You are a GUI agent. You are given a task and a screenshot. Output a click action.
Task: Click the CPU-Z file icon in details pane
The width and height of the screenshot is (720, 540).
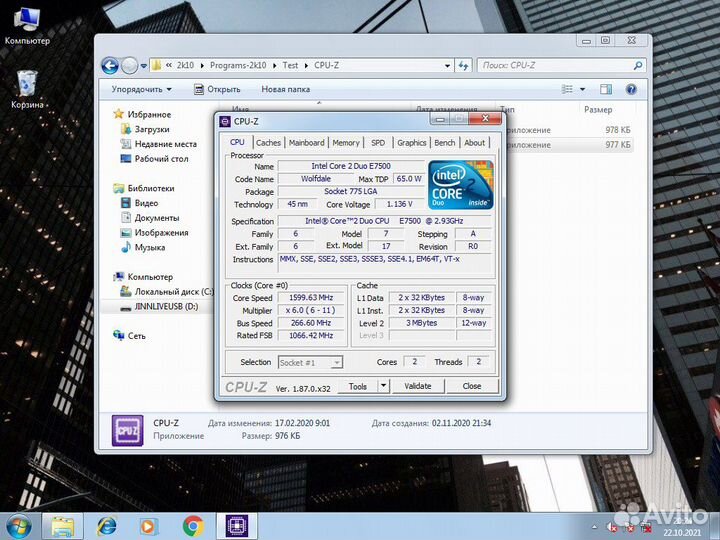tap(128, 430)
